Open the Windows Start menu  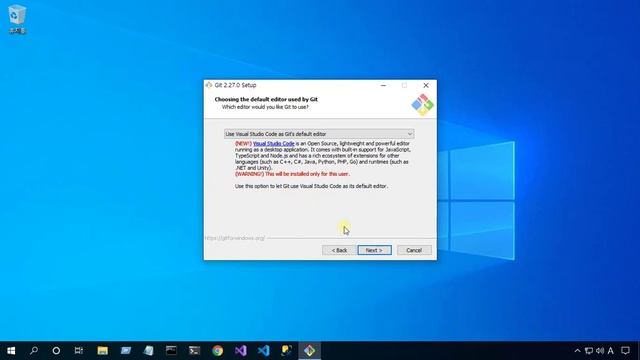[11, 351]
